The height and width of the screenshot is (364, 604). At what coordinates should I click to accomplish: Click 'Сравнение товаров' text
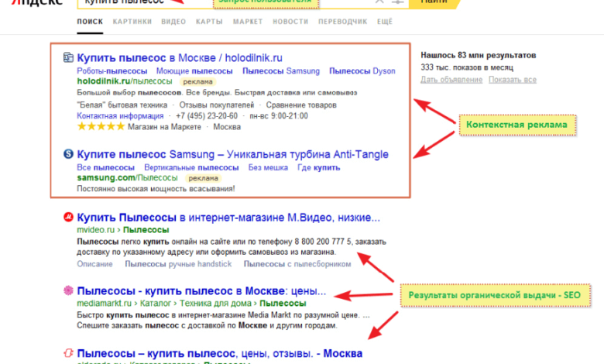[x=301, y=105]
